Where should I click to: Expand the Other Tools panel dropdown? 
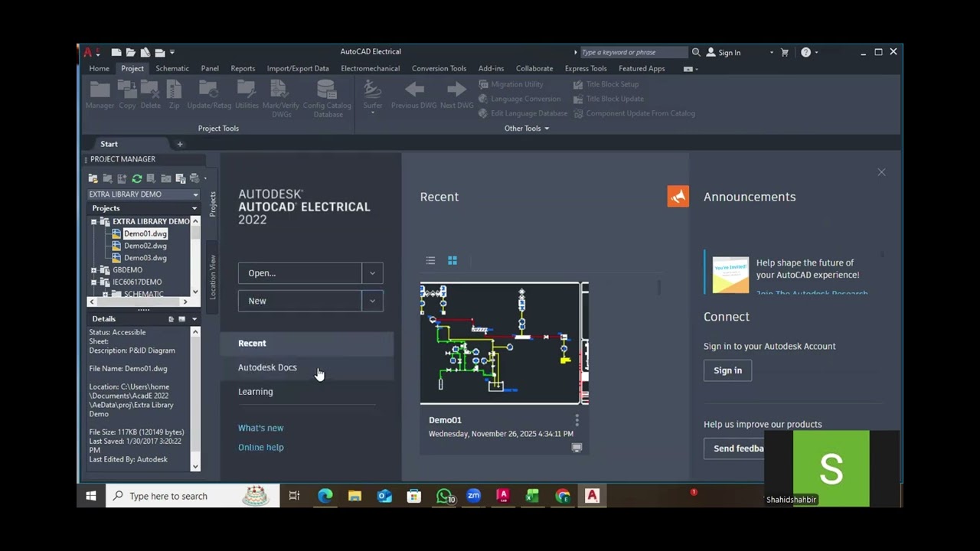[x=527, y=129]
